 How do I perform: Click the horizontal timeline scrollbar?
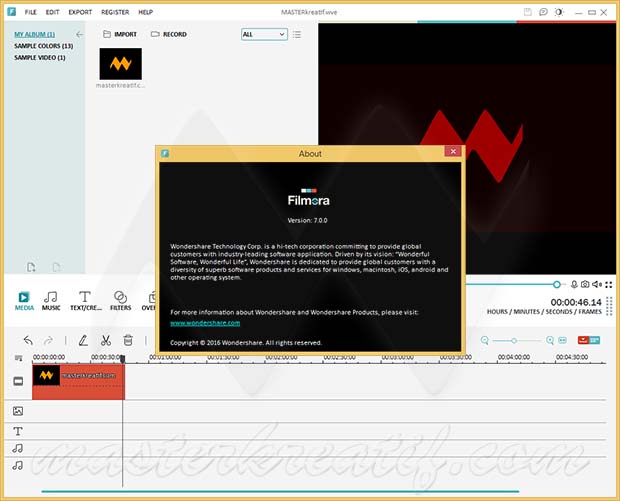coord(280,492)
